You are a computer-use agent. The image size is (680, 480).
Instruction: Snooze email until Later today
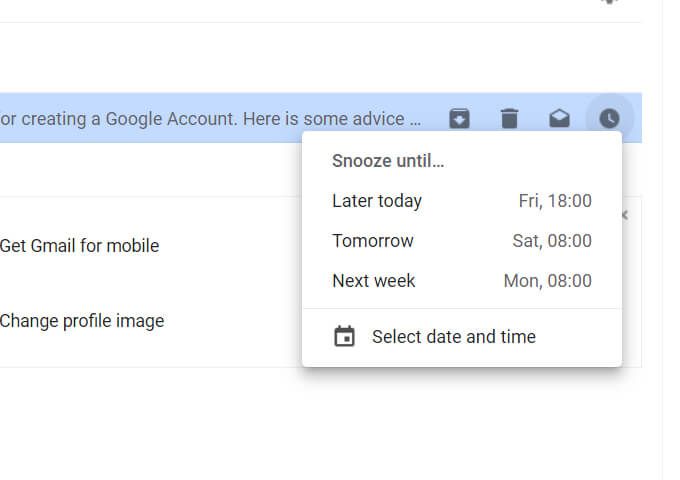point(462,201)
